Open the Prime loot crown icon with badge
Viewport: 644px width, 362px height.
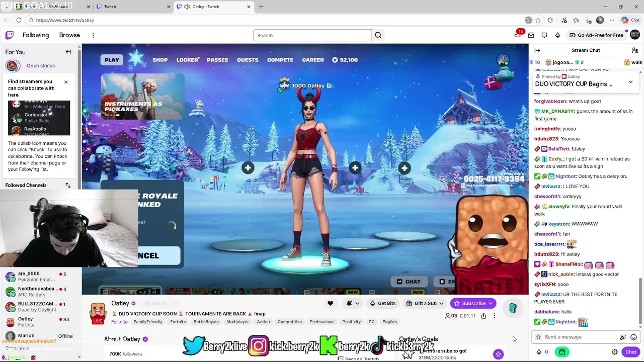(518, 34)
